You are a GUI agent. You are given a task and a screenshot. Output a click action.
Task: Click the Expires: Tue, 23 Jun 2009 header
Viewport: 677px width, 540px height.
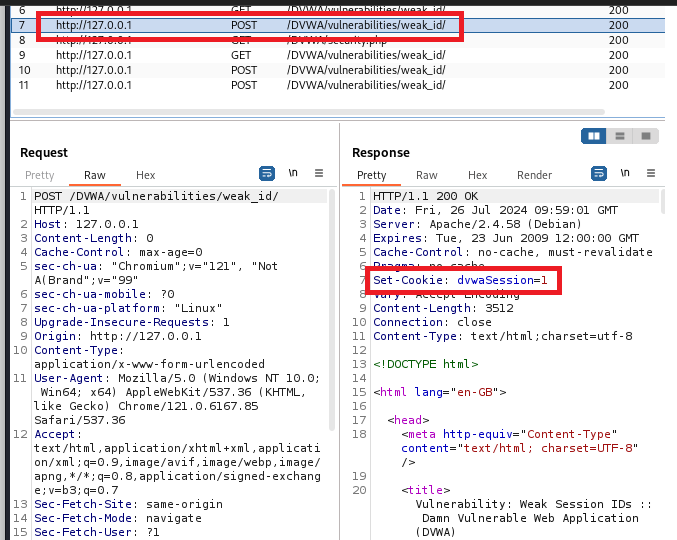pyautogui.click(x=506, y=238)
